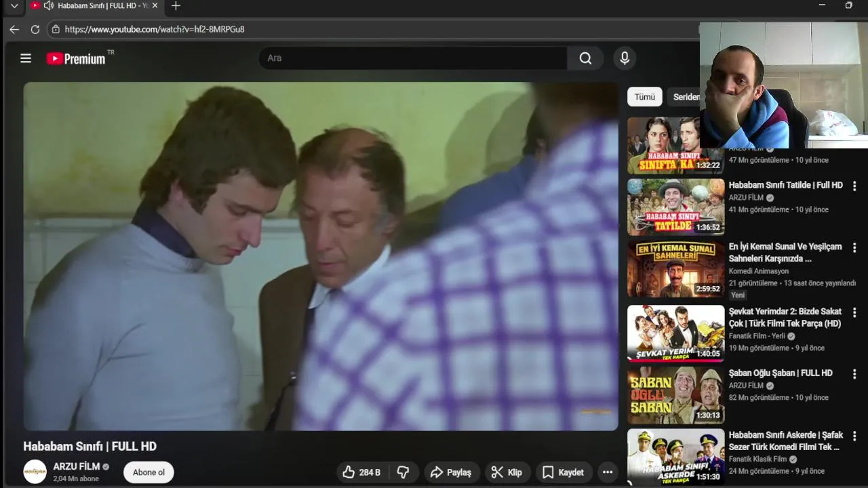Click ARZU FİLM channel beside Tatilde video

coord(746,198)
